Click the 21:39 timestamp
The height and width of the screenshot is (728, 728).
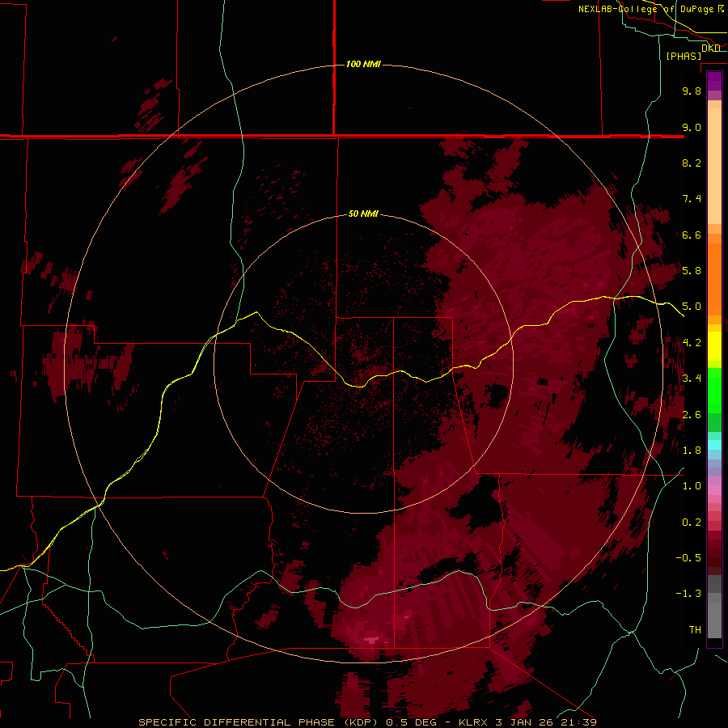click(x=579, y=722)
